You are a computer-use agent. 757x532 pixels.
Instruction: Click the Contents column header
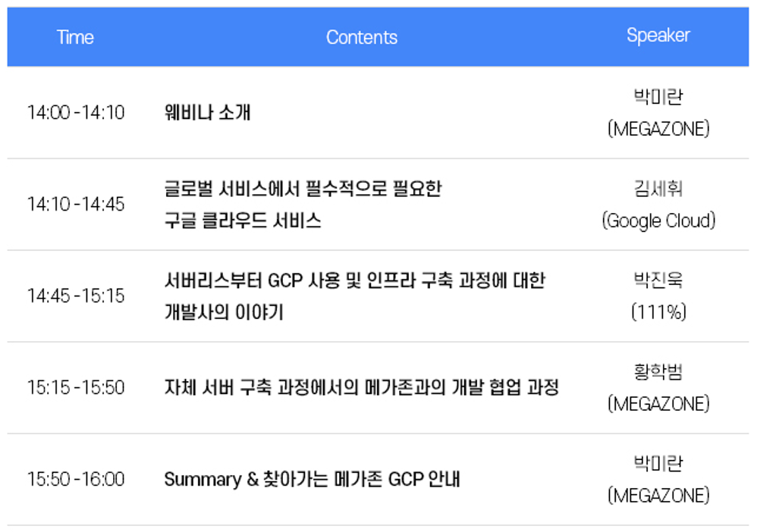coord(362,37)
